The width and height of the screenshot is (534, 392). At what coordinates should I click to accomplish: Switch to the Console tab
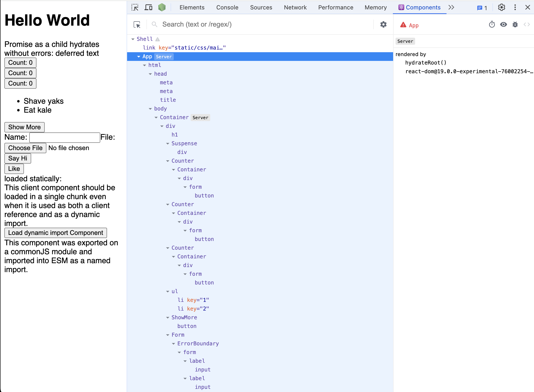(x=227, y=7)
